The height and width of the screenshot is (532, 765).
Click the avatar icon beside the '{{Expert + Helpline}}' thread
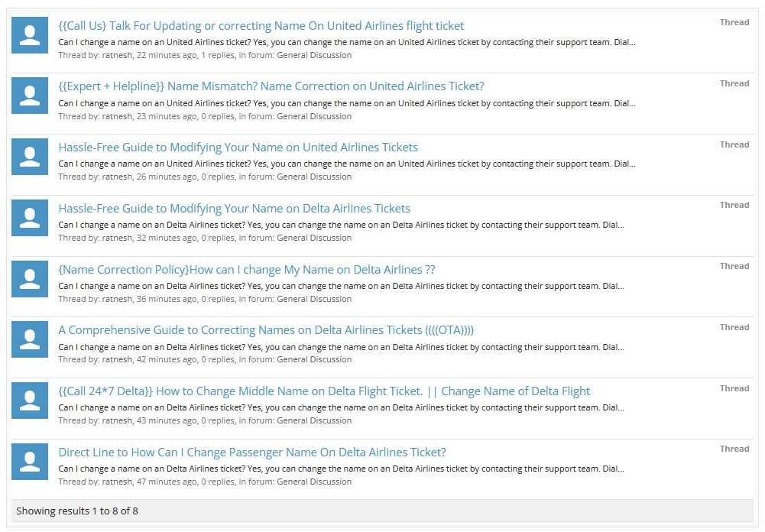[30, 96]
